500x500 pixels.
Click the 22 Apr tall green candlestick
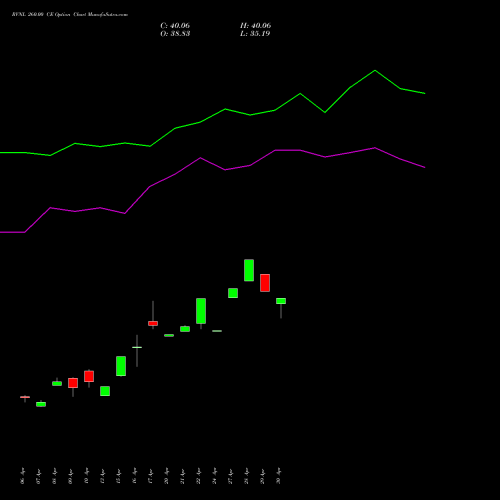201,311
